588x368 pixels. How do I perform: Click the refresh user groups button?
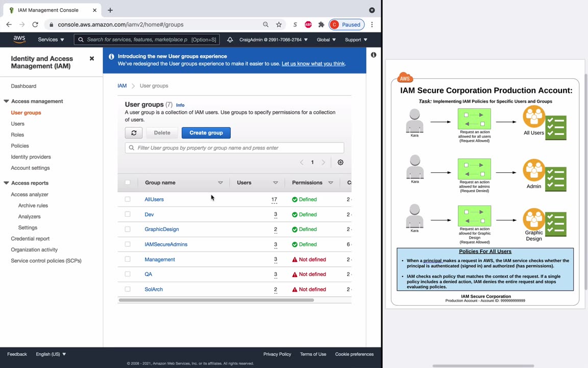(134, 132)
